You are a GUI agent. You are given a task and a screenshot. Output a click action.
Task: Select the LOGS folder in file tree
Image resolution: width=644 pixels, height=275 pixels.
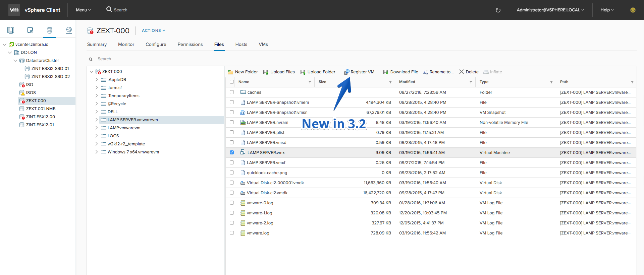[113, 136]
